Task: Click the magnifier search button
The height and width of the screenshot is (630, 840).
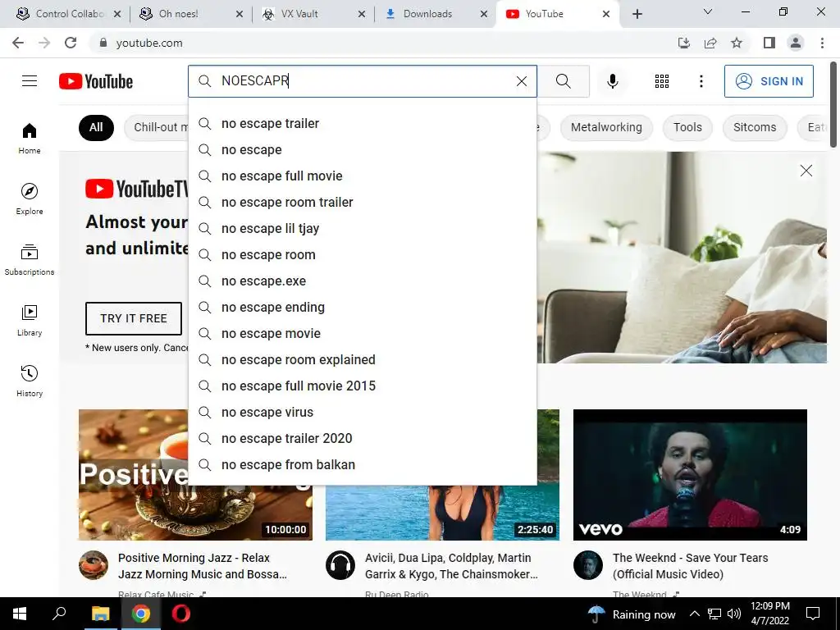Action: pyautogui.click(x=563, y=81)
